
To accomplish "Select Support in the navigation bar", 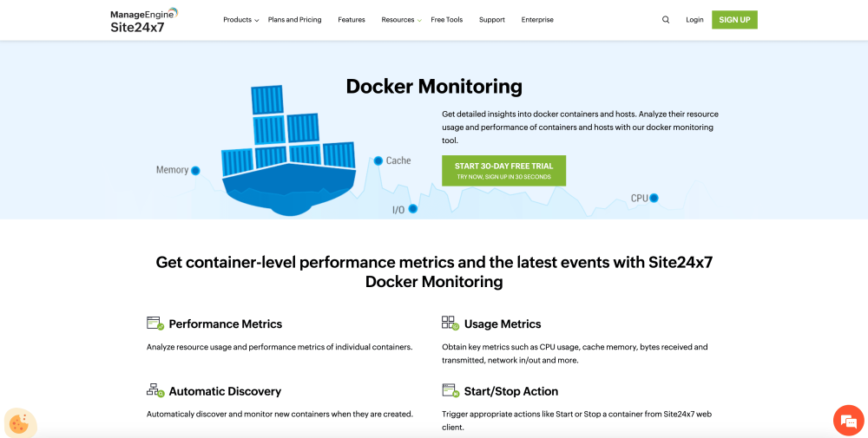I will point(491,20).
